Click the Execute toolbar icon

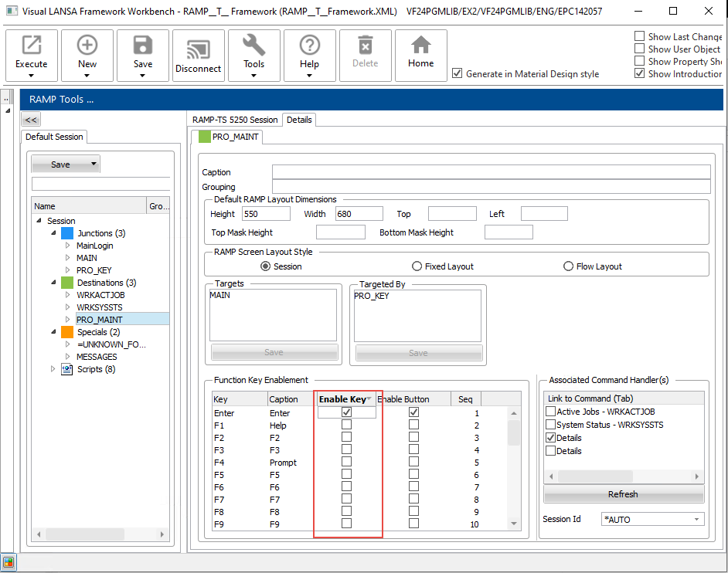pyautogui.click(x=32, y=46)
